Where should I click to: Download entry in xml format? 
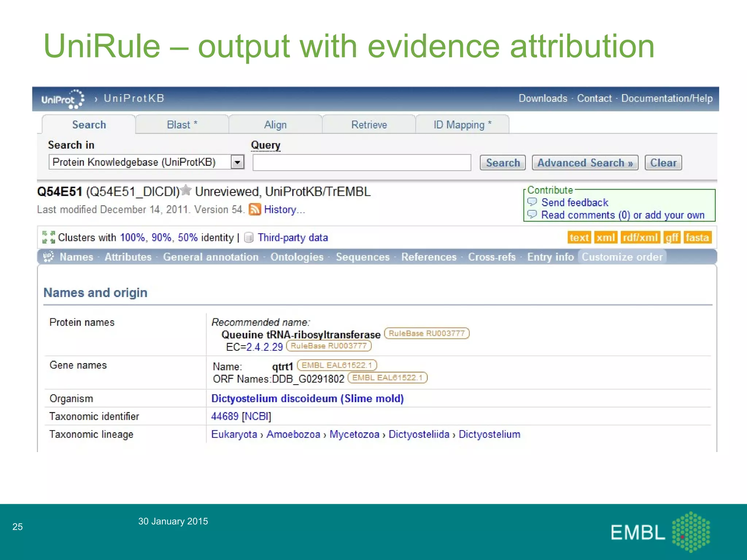tap(605, 238)
